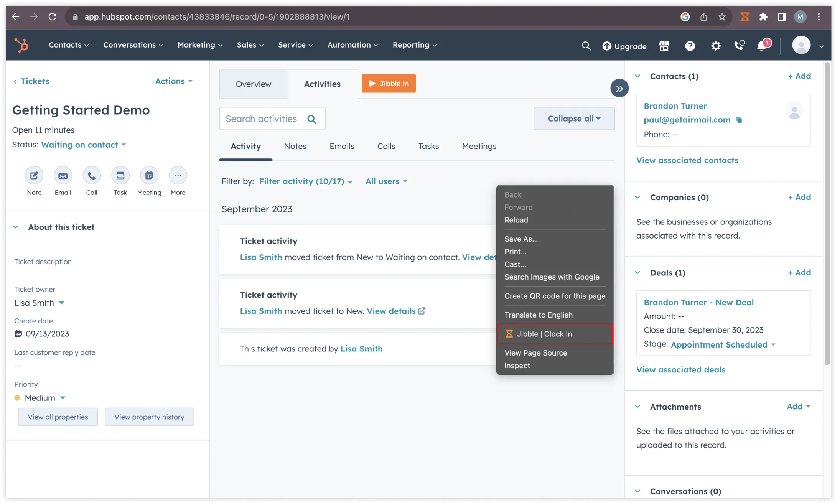Select the Call icon
This screenshot has width=840, height=504.
(x=91, y=176)
